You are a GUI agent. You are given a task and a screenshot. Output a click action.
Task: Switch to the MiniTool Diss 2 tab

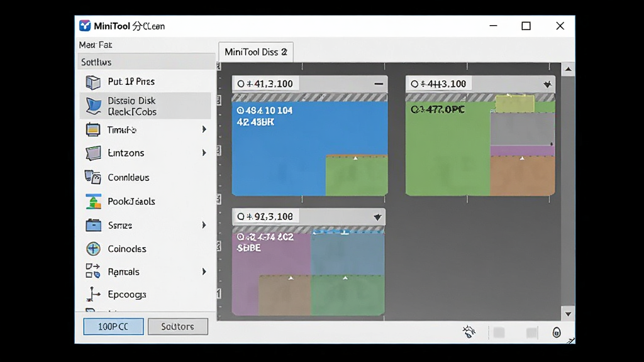pyautogui.click(x=256, y=52)
